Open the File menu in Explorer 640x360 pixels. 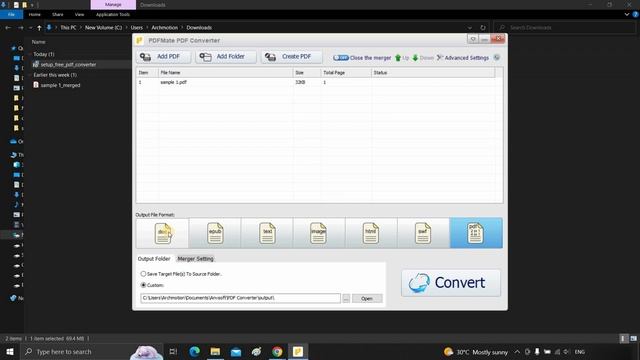click(11, 14)
